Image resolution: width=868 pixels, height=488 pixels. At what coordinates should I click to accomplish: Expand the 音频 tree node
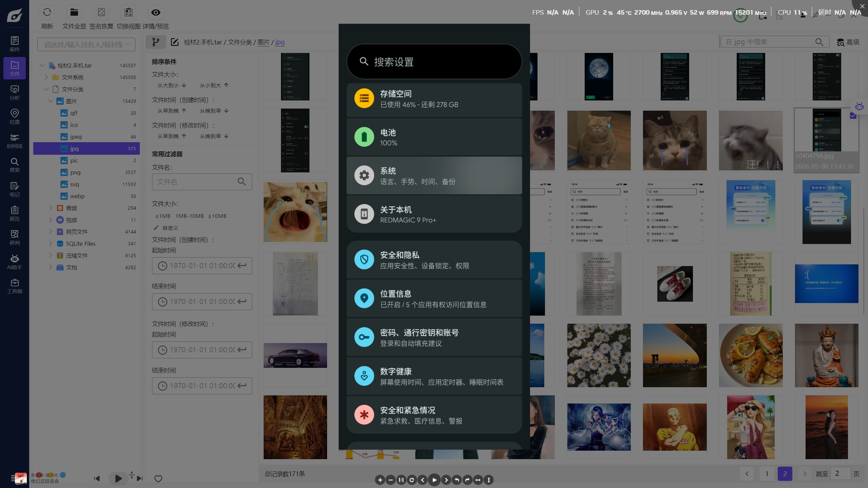50,208
